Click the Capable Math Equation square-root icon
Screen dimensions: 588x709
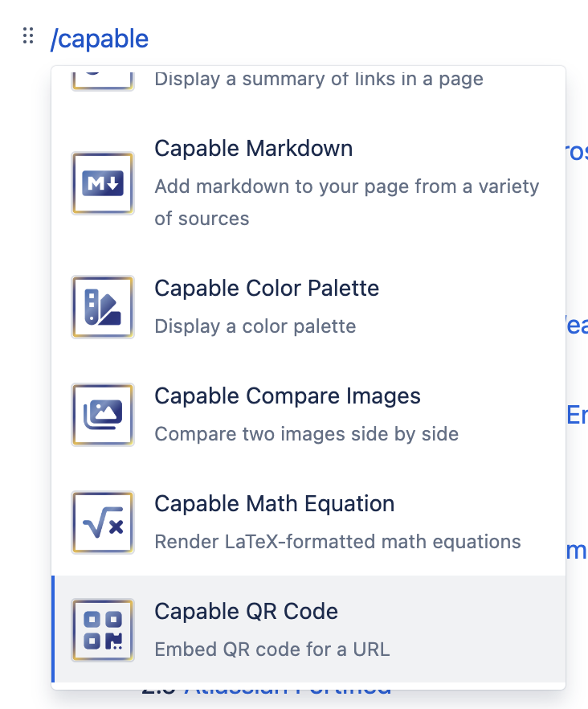click(103, 523)
